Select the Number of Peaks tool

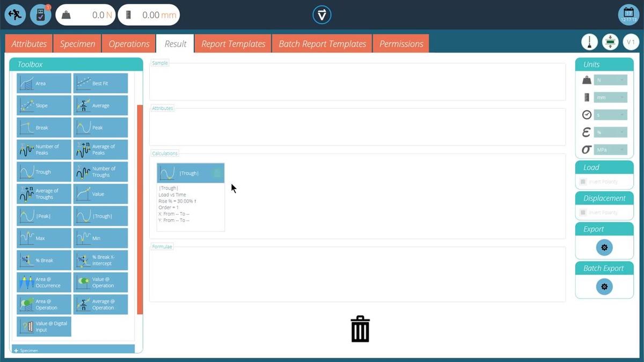tap(44, 150)
